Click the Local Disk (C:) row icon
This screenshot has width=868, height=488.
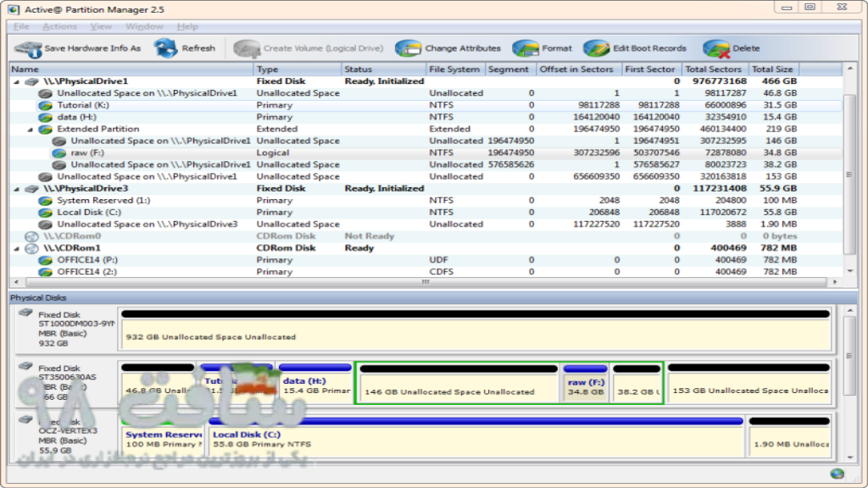[46, 213]
